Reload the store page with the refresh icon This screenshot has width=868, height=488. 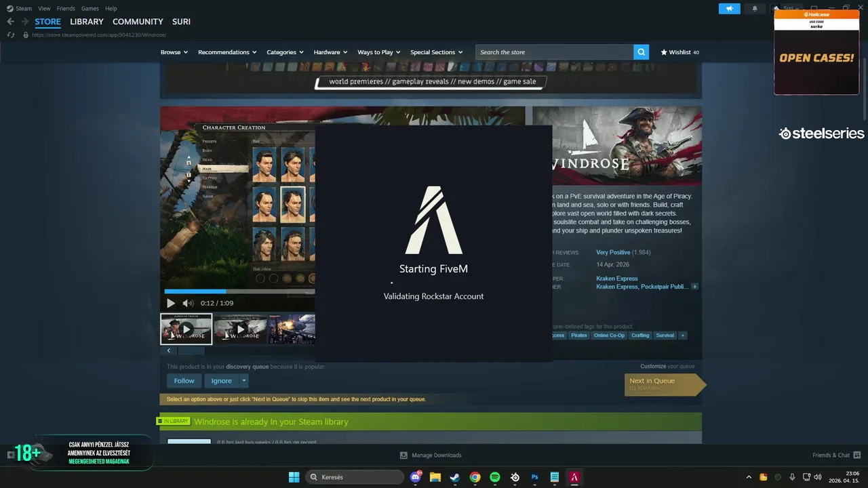pos(11,35)
